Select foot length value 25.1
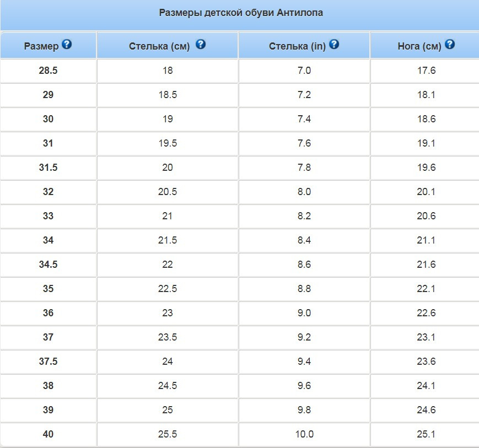The image size is (479, 448). tap(426, 434)
